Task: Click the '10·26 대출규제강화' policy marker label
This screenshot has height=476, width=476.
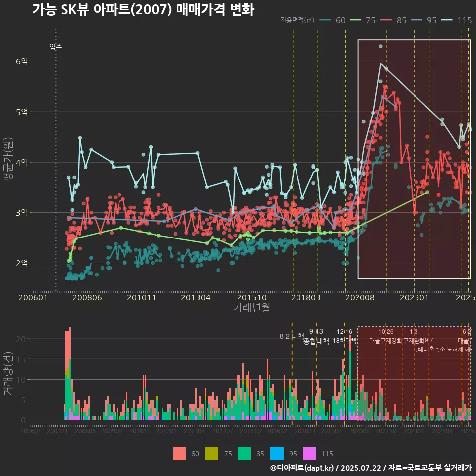Action: pyautogui.click(x=386, y=336)
